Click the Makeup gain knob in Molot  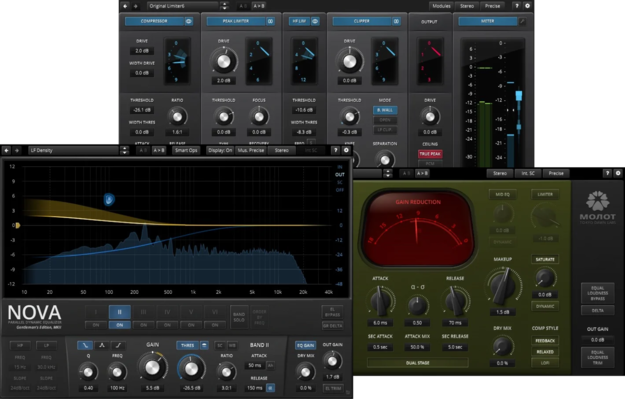coord(503,286)
